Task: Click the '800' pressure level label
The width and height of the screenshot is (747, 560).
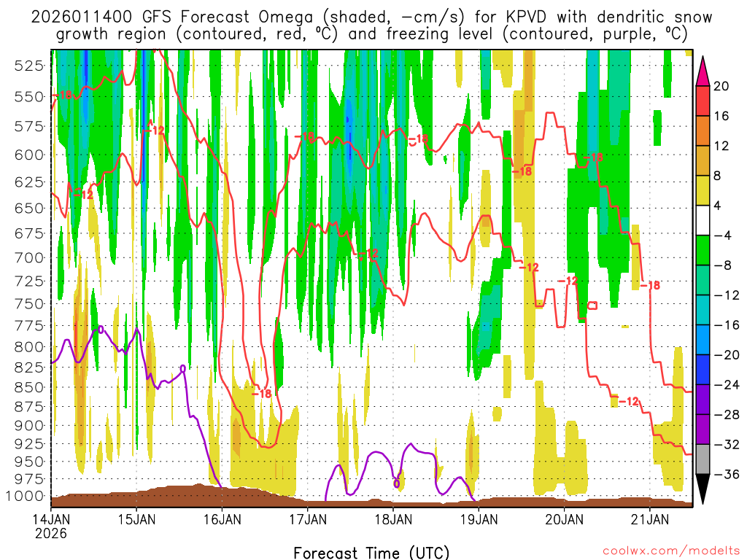Action: pos(29,346)
